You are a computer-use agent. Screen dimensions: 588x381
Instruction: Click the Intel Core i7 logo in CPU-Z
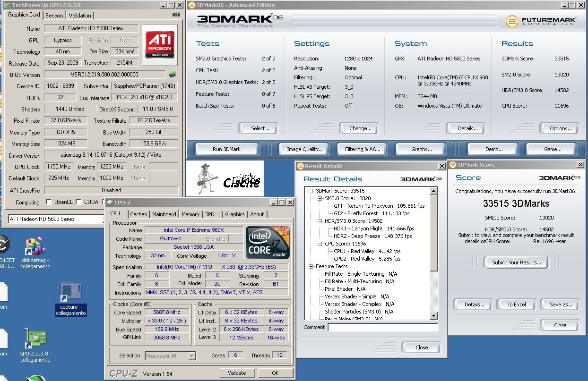click(268, 243)
